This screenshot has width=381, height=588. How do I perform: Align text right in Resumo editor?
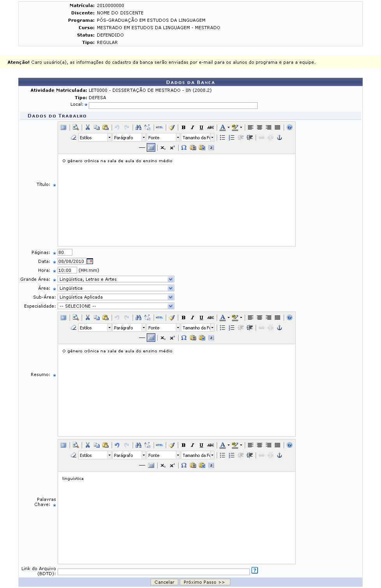point(269,318)
